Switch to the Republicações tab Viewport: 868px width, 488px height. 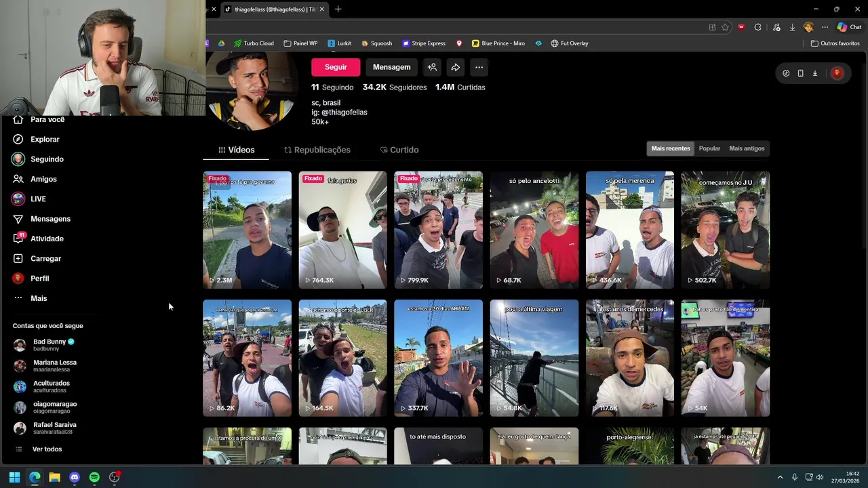tap(317, 150)
